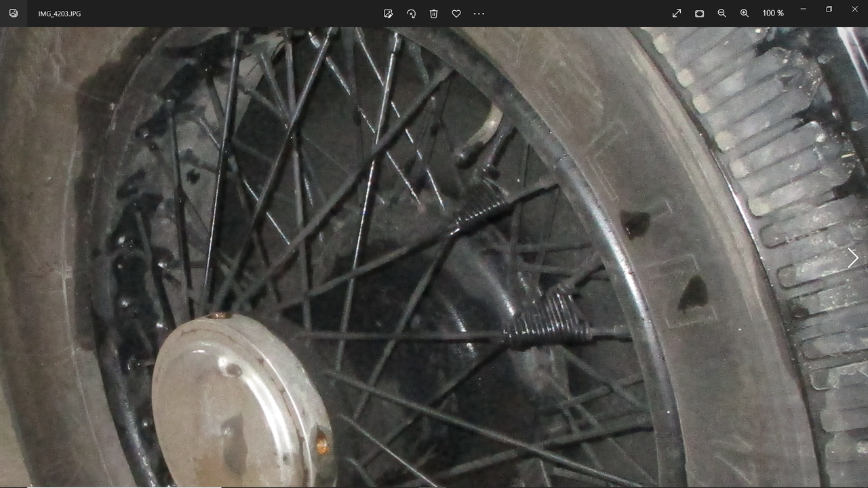Rotate the photo with rotate icon

coord(411,13)
